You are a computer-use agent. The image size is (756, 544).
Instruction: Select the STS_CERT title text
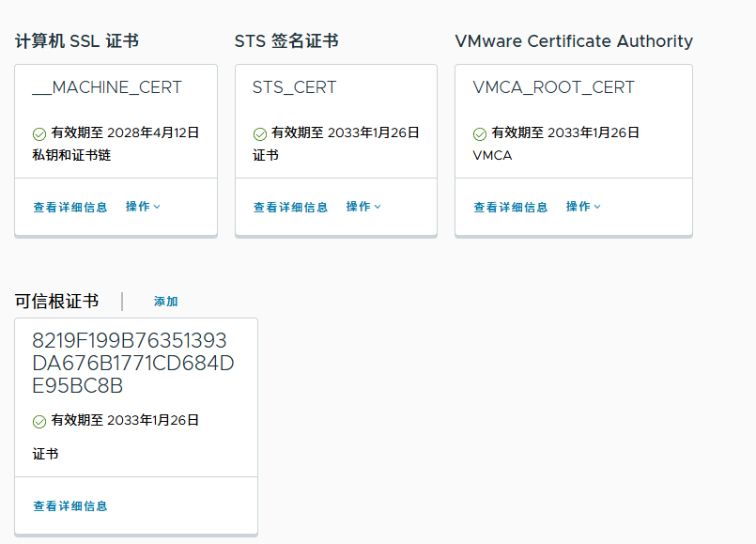click(x=294, y=87)
